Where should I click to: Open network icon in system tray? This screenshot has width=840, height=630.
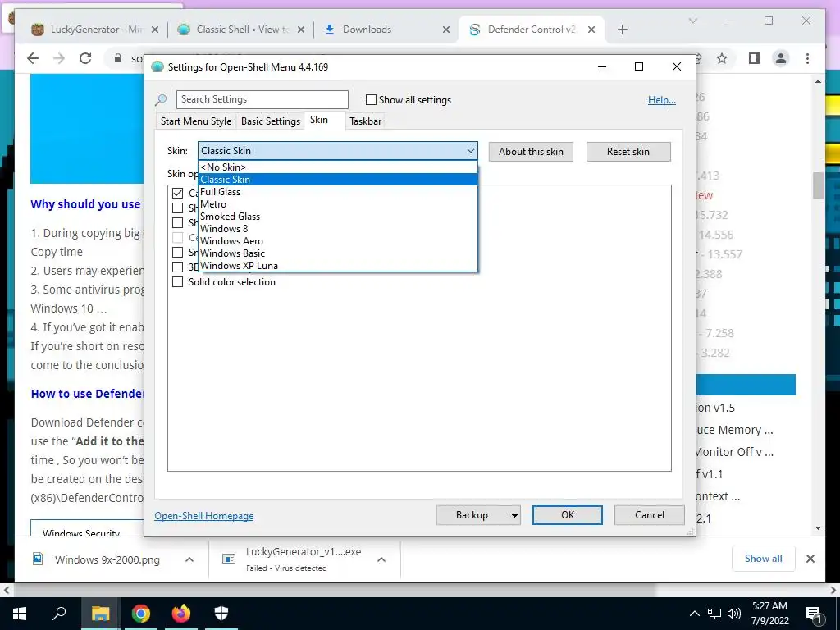[714, 614]
